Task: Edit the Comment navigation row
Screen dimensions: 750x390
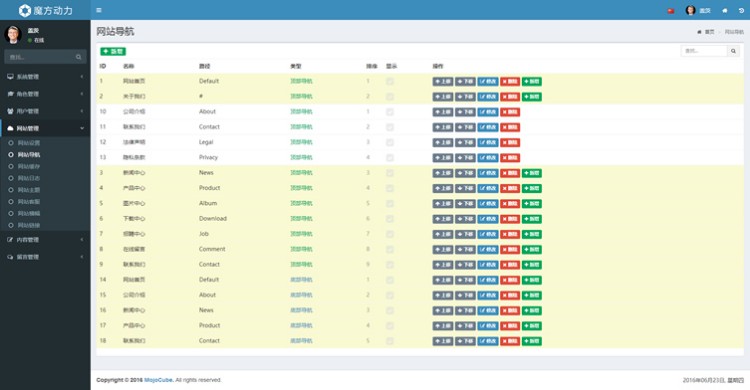Action: [x=488, y=250]
